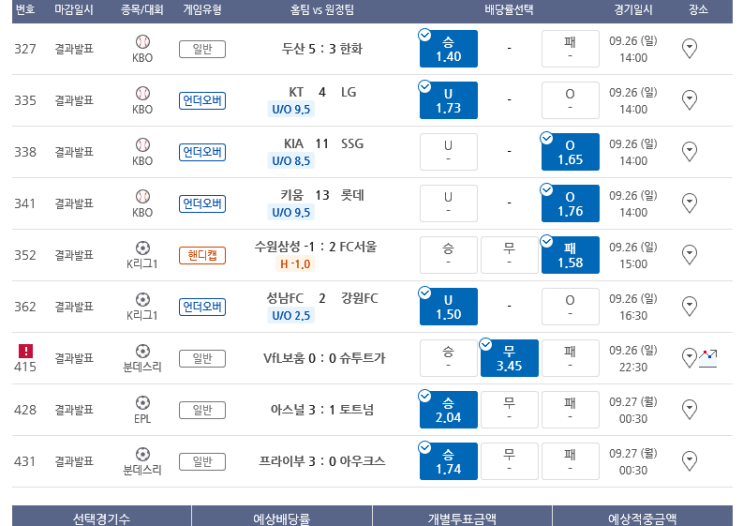The width and height of the screenshot is (743, 526).
Task: Click 게임유형 column header
Action: tap(202, 9)
